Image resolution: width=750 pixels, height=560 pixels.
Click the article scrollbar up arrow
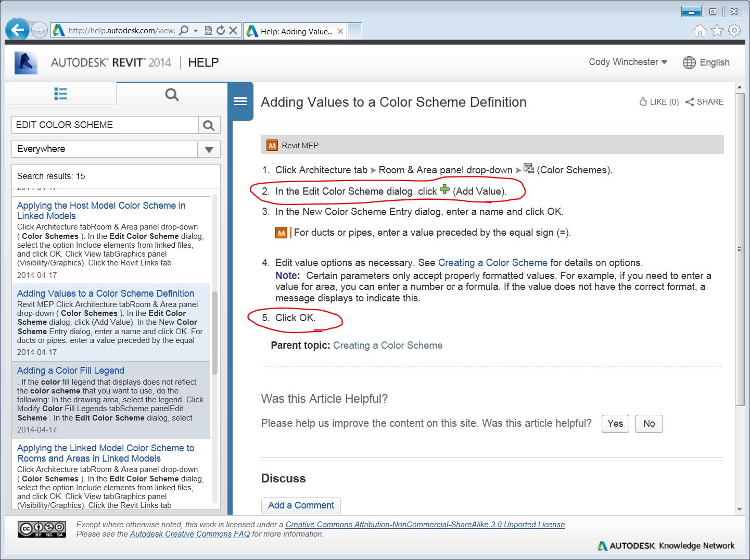740,87
